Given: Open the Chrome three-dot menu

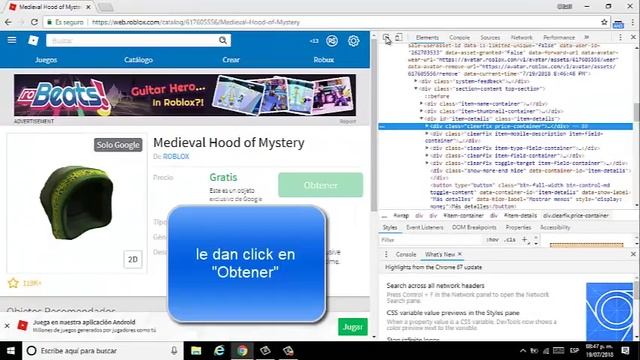Looking at the screenshot, I should point(633,22).
